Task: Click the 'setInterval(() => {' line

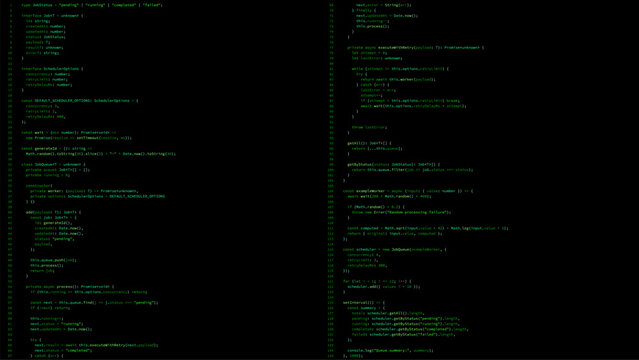Action: 364,302
